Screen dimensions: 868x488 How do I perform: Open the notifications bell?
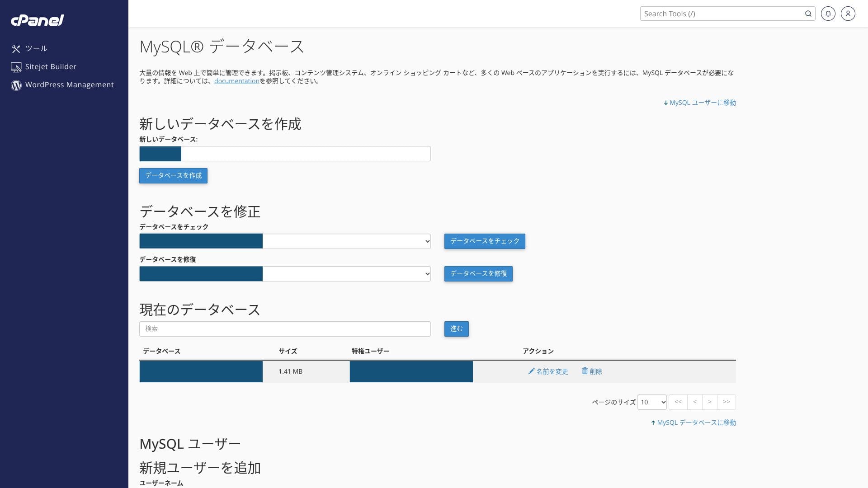pyautogui.click(x=828, y=14)
